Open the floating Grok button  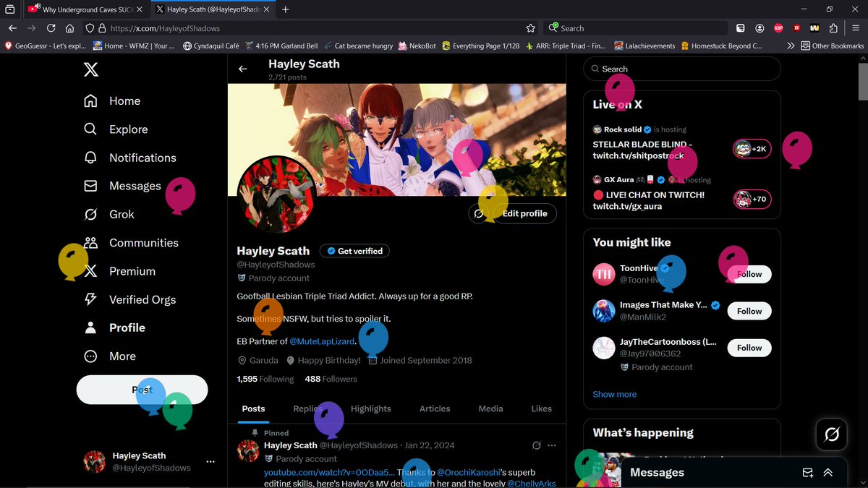(x=831, y=434)
